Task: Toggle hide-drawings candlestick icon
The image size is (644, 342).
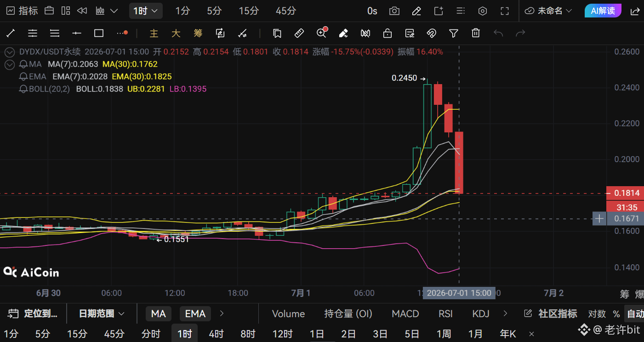Action: point(365,33)
